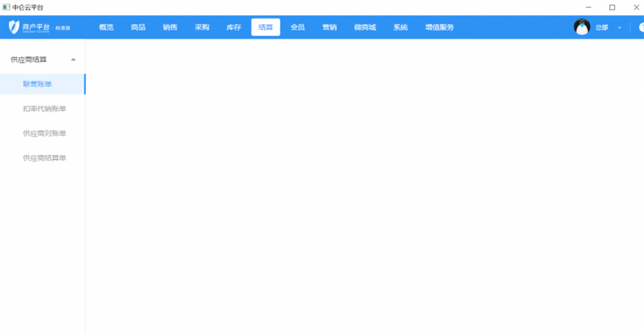
Task: Close the 中仑云平台 window
Action: tap(636, 7)
